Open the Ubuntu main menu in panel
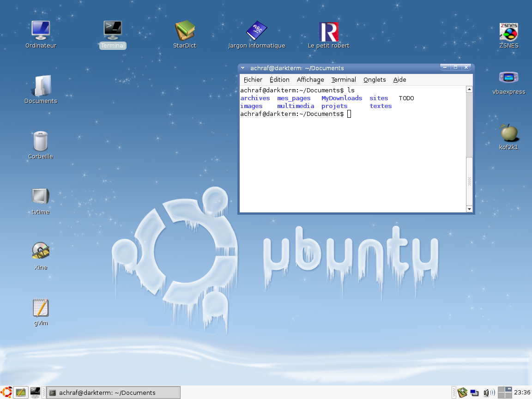This screenshot has width=532, height=399. (x=6, y=393)
